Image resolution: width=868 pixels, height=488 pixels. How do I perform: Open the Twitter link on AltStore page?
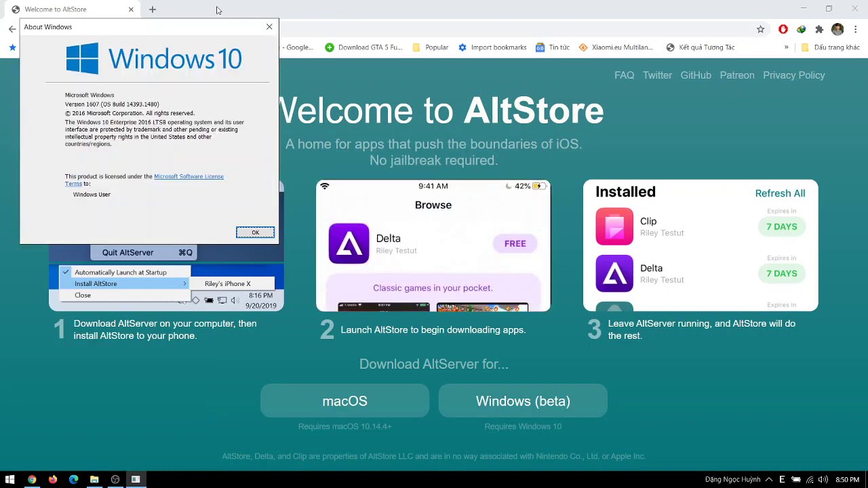tap(657, 75)
